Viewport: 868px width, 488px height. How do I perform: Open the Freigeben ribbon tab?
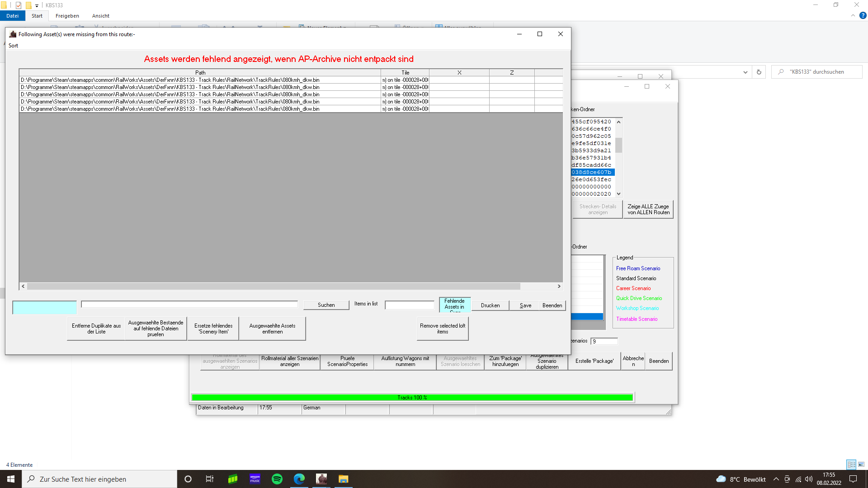67,16
